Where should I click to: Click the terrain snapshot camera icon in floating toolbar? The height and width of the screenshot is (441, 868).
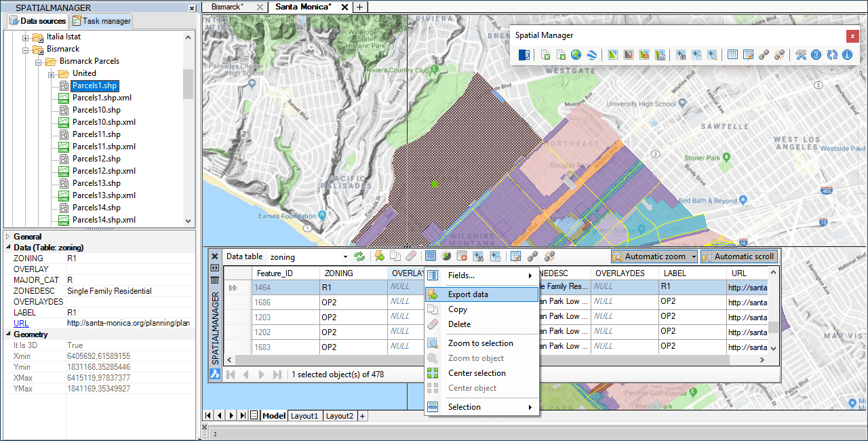click(660, 55)
